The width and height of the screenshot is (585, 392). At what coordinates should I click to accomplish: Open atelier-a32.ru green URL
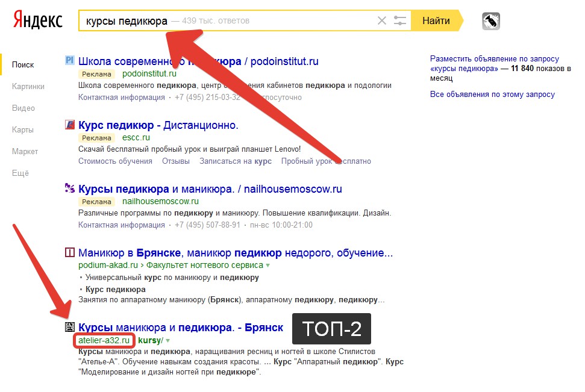pyautogui.click(x=104, y=340)
